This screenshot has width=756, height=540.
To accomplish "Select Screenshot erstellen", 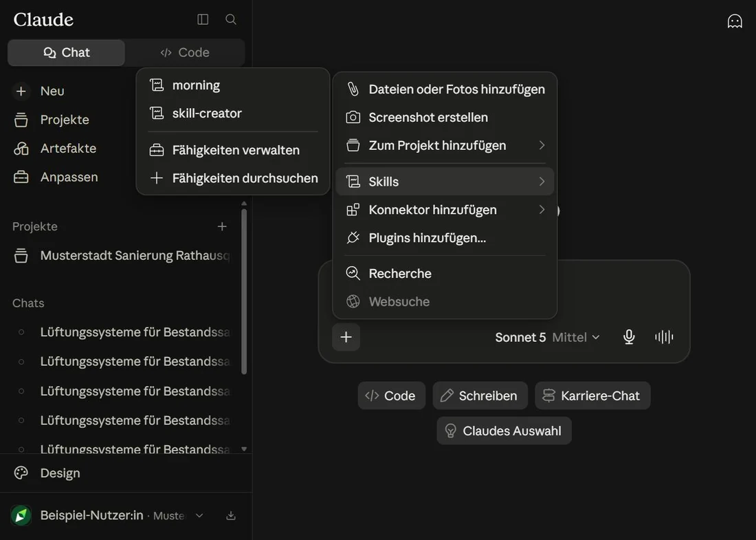I will click(445, 117).
